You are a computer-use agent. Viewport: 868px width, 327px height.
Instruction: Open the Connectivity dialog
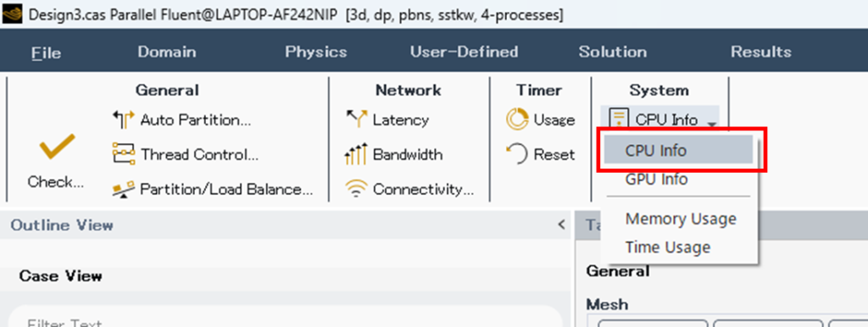click(x=424, y=189)
